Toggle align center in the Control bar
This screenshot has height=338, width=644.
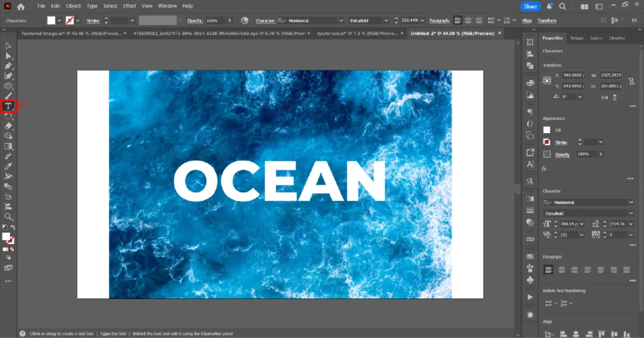(468, 21)
